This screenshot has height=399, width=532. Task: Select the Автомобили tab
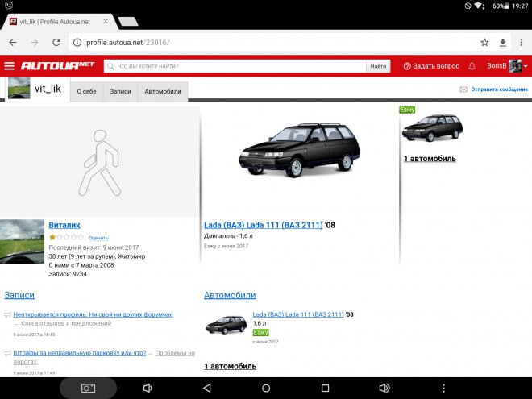(163, 92)
